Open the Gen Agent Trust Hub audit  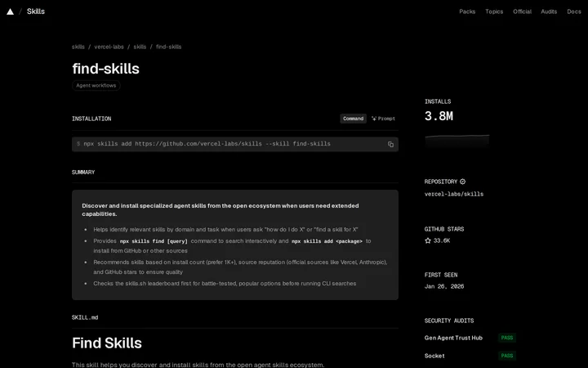coord(453,338)
